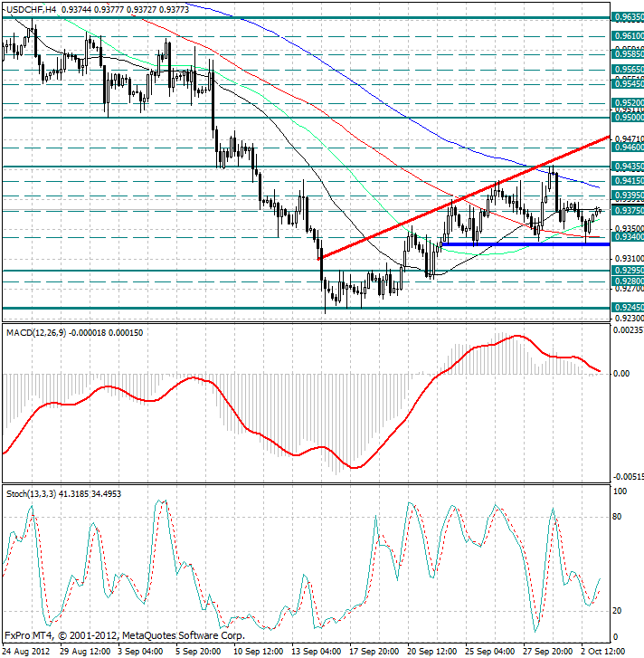Screen dimensions: 644x658
Task: Click the 24 Aug 2012 date label
Action: pyautogui.click(x=26, y=652)
